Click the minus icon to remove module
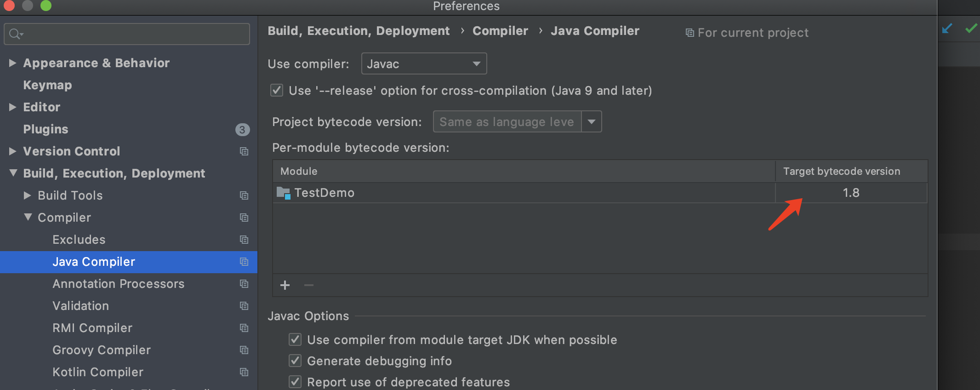Image resolution: width=980 pixels, height=390 pixels. pyautogui.click(x=309, y=285)
